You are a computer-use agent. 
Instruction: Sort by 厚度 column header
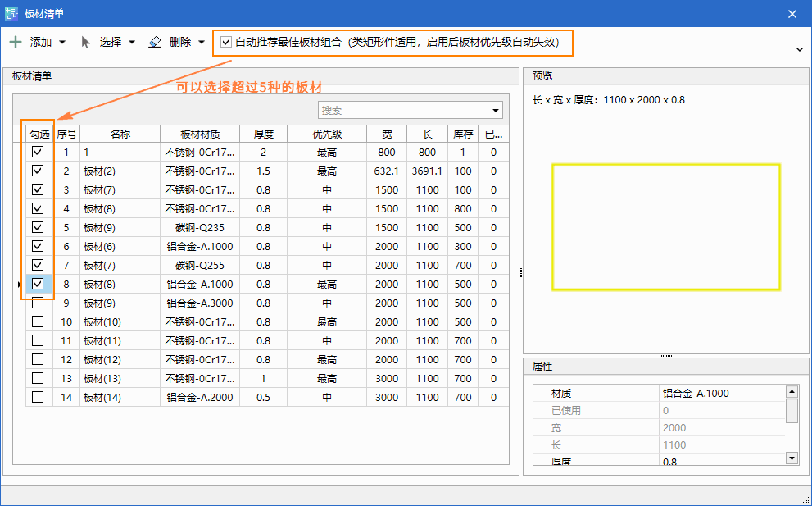click(263, 134)
